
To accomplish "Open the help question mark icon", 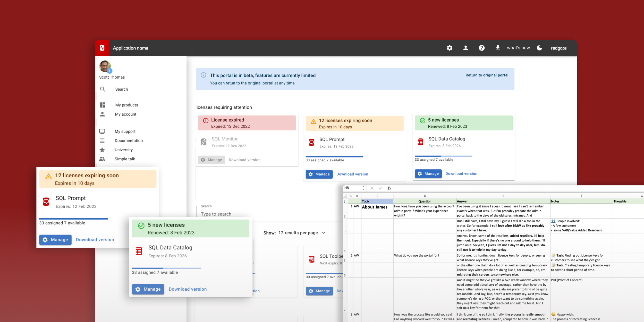I will [x=481, y=48].
